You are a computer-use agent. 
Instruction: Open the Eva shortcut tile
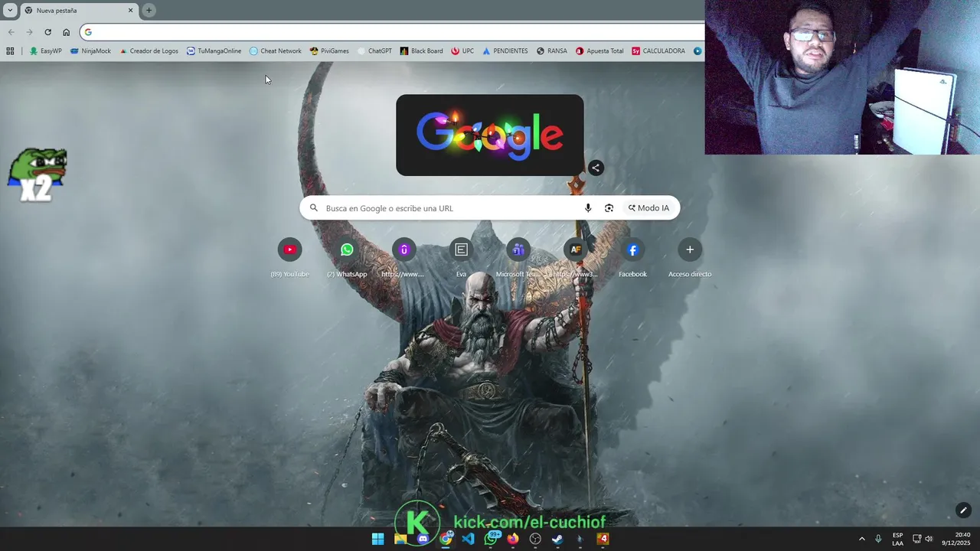tap(461, 249)
